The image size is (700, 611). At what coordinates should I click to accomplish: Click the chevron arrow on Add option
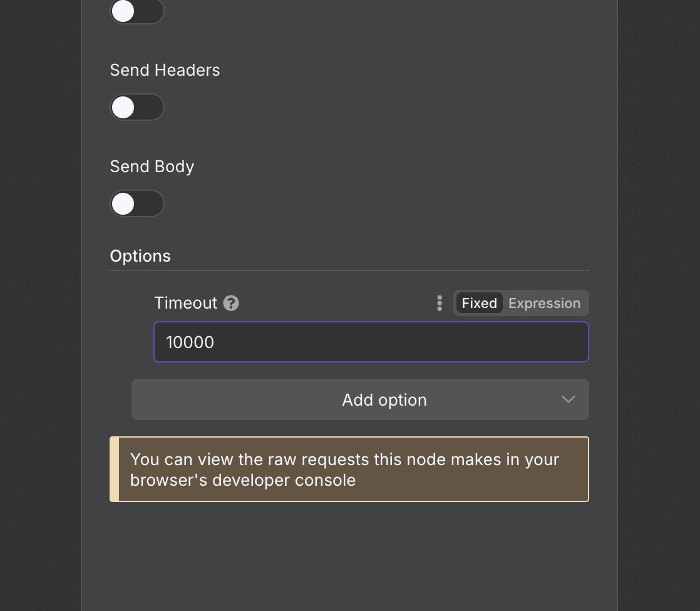coord(568,399)
